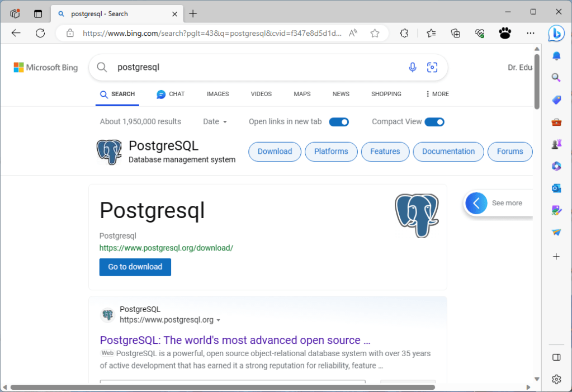This screenshot has width=572, height=392.
Task: Click the Bing Chat sidebar icon
Action: 556,33
